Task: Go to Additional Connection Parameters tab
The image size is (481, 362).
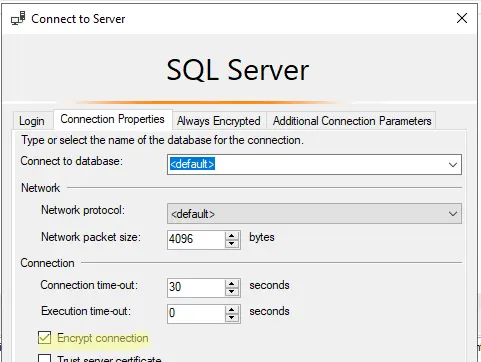Action: pos(352,121)
